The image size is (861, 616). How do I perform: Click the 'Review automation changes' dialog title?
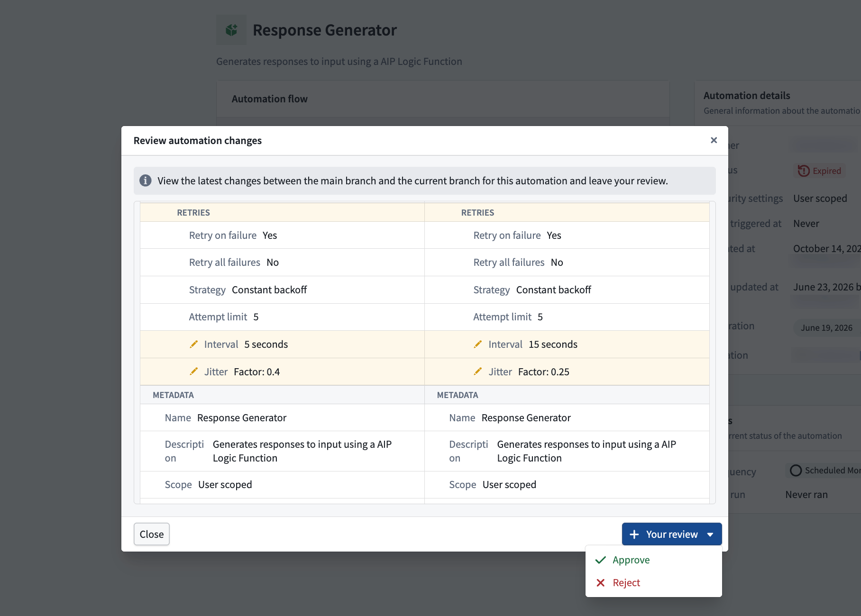pyautogui.click(x=198, y=141)
